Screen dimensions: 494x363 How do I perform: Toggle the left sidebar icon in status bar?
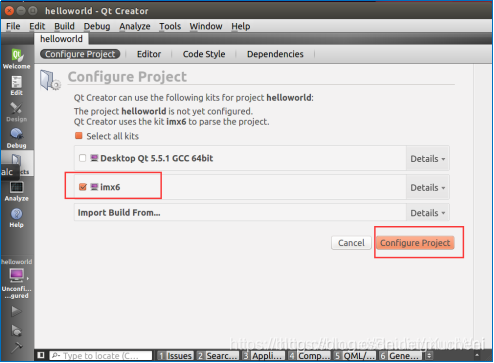tap(41, 355)
